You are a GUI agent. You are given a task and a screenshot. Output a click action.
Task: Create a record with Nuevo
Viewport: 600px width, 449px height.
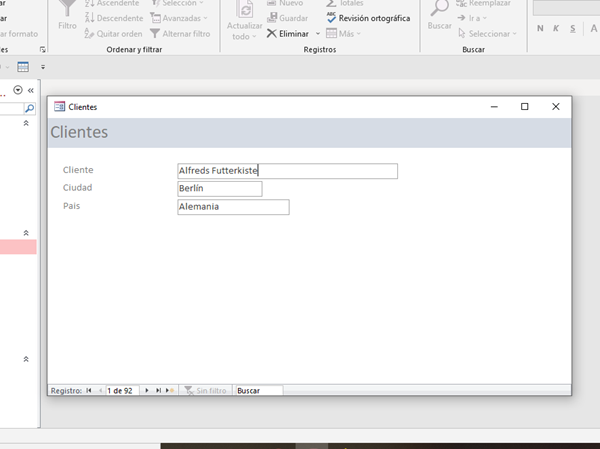pos(285,3)
